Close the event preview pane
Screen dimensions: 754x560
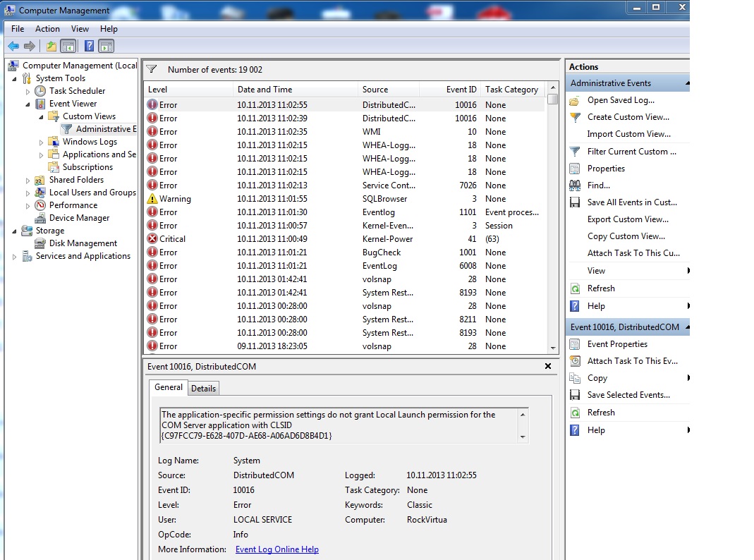pos(548,366)
